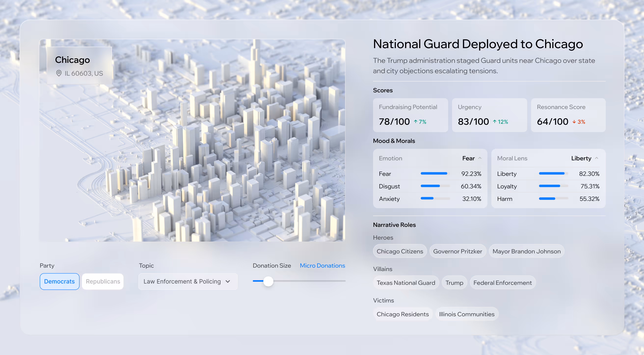Click the Trump villain chip
The width and height of the screenshot is (644, 355).
pos(454,283)
